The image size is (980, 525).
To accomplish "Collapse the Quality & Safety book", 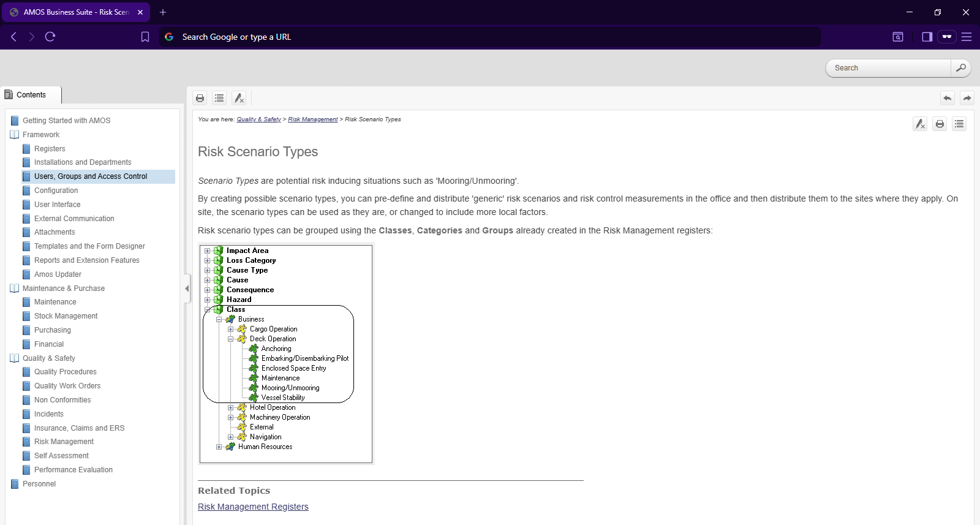I will tap(15, 358).
